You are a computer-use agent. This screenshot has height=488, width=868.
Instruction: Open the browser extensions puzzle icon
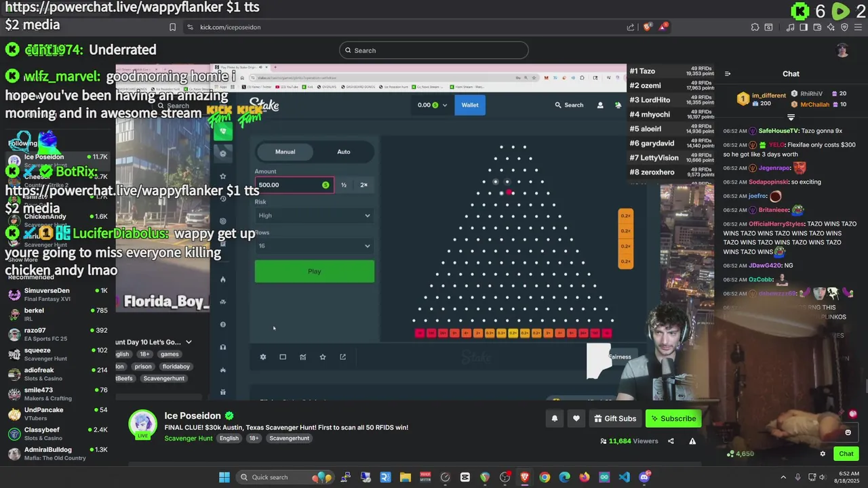click(x=755, y=27)
